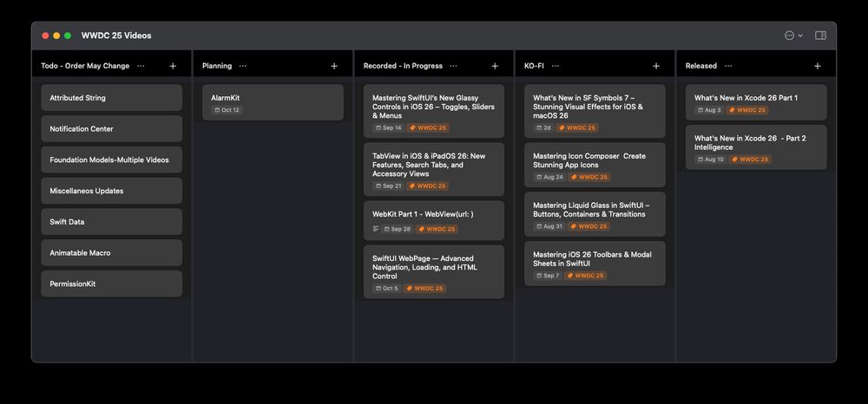Toggle the sidebar panel icon in the title bar
Image resolution: width=868 pixels, height=404 pixels.
[820, 36]
